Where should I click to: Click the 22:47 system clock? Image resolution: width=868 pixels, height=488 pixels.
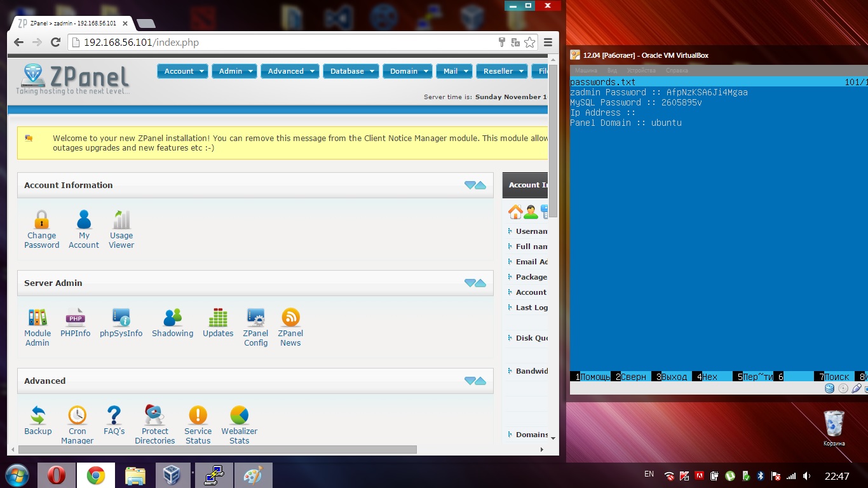(837, 476)
